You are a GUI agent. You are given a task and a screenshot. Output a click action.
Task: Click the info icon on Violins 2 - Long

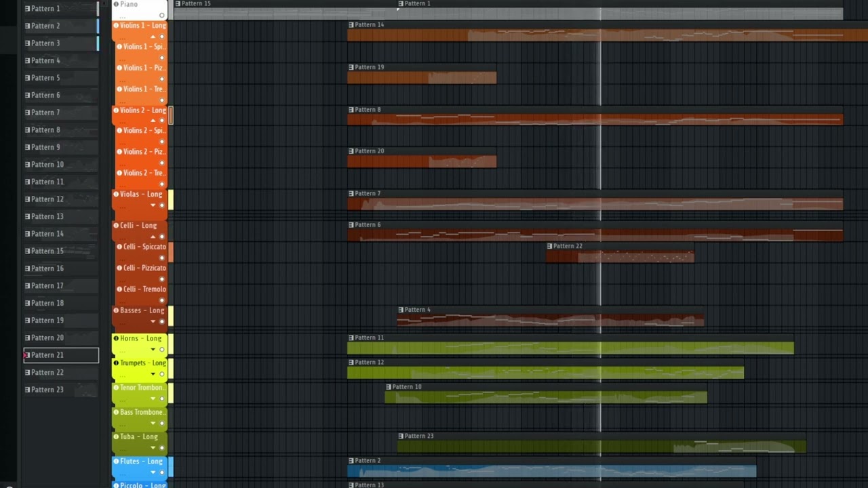coord(116,110)
